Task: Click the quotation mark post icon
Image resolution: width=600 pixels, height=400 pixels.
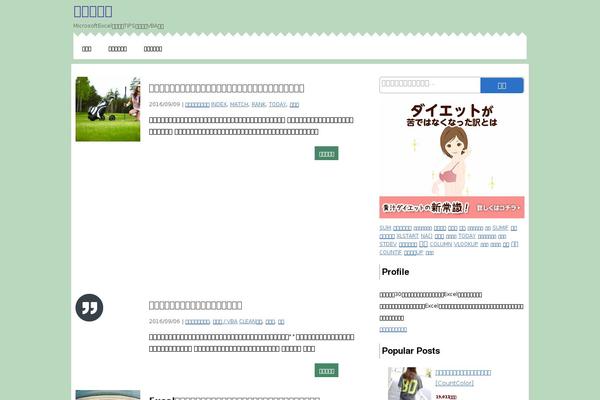Action: click(x=90, y=308)
